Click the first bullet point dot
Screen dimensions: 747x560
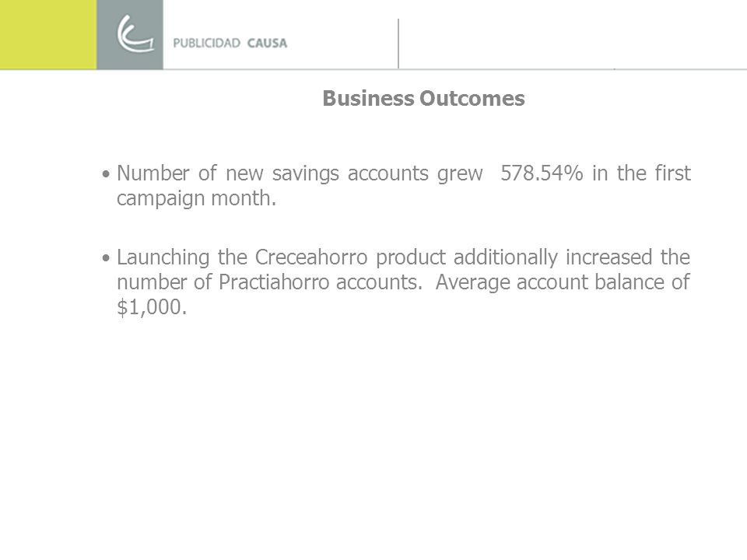[106, 173]
